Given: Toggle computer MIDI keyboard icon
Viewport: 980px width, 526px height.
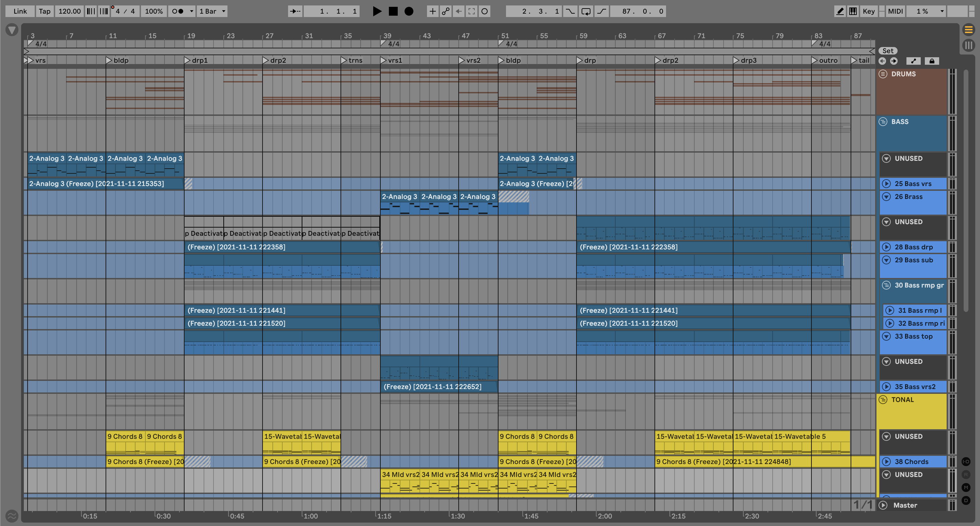Looking at the screenshot, I should click(853, 12).
